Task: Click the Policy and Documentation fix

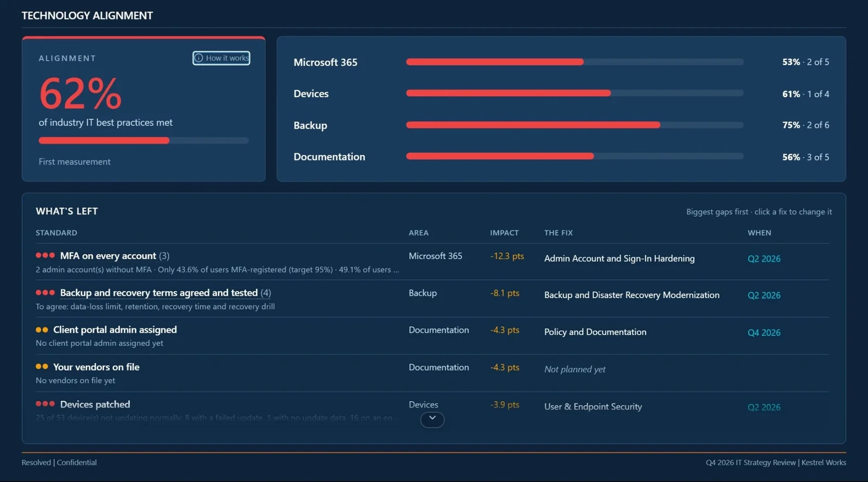Action: pos(595,332)
